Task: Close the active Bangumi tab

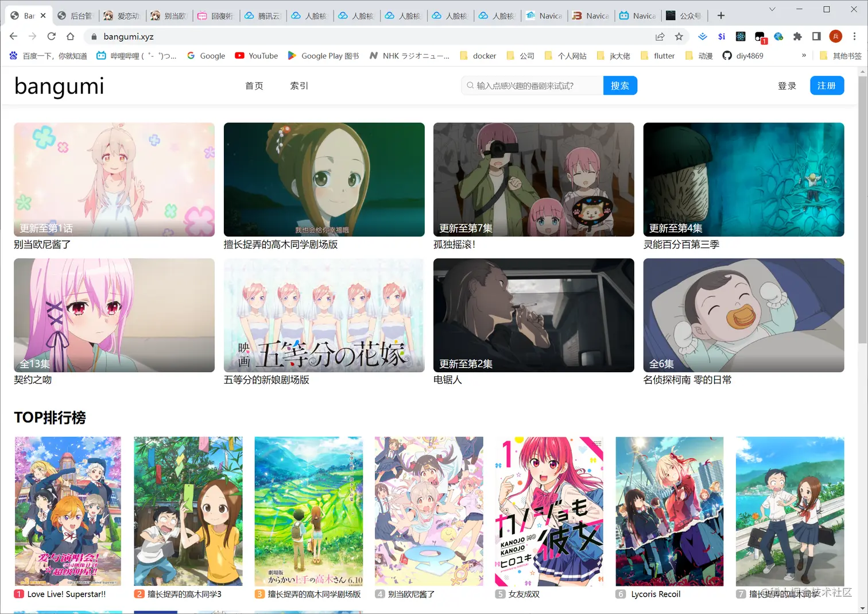Action: pos(43,16)
